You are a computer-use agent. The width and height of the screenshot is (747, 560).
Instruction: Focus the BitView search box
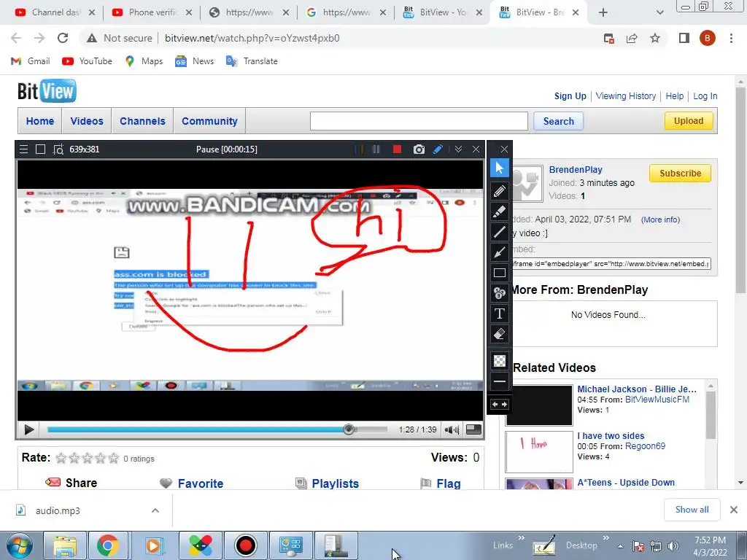click(419, 121)
